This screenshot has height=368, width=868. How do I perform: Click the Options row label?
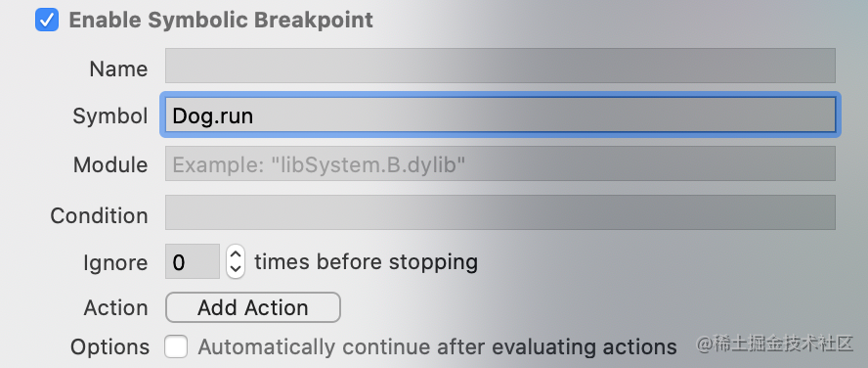point(109,347)
